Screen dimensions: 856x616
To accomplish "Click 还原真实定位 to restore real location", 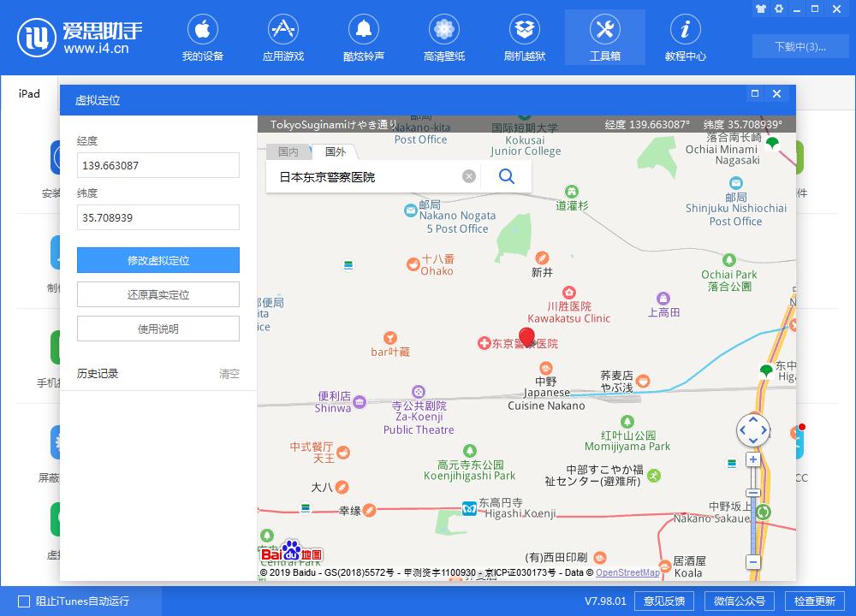I will coord(158,294).
